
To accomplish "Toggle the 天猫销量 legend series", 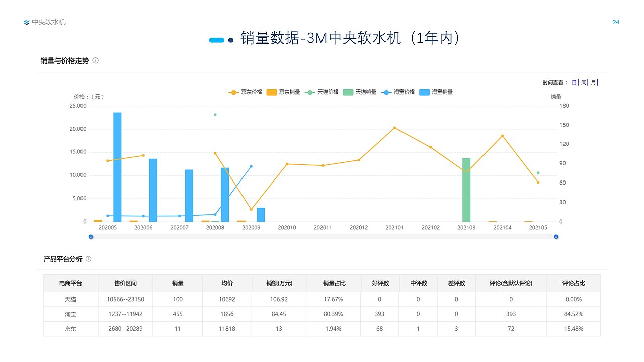I will pos(359,92).
